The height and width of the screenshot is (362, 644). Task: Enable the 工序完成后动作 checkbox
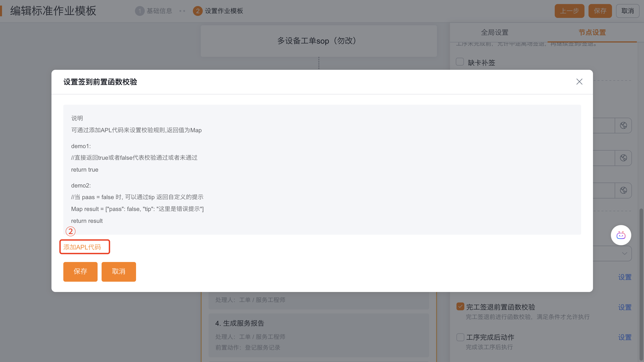460,337
